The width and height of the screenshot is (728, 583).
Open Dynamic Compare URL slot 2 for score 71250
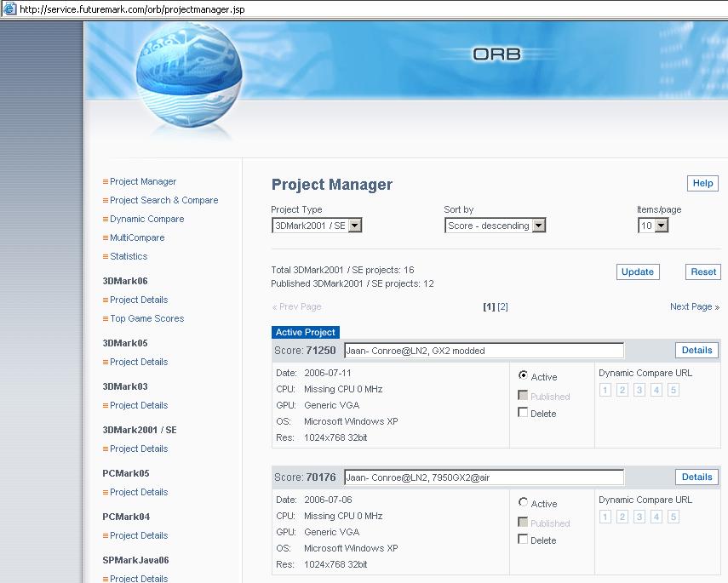tap(622, 390)
